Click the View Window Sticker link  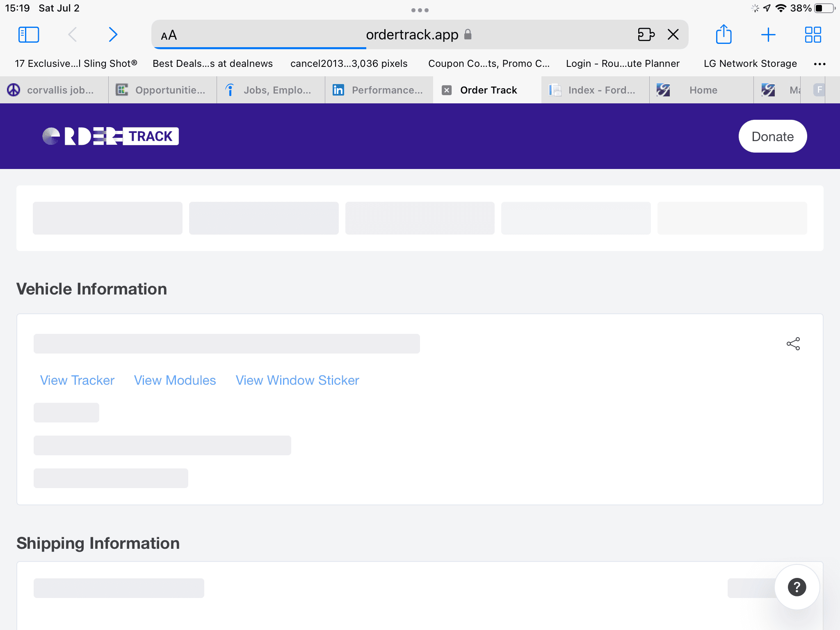(x=298, y=380)
